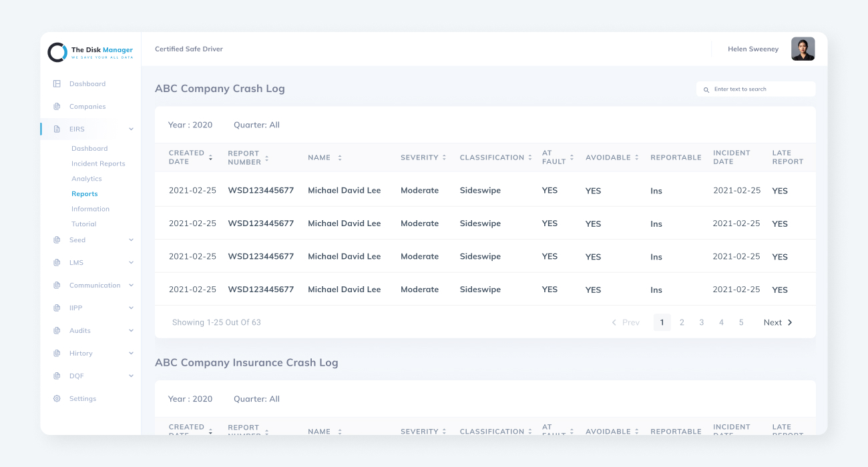Screen dimensions: 868x467
Task: Sort Crash Log by Created Date
Action: tap(210, 157)
